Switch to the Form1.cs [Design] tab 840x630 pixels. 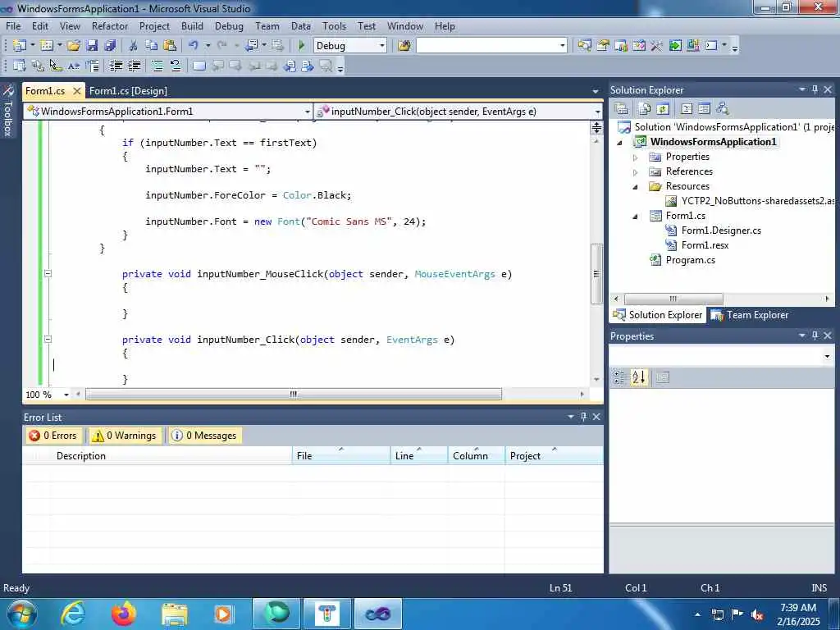tap(128, 91)
